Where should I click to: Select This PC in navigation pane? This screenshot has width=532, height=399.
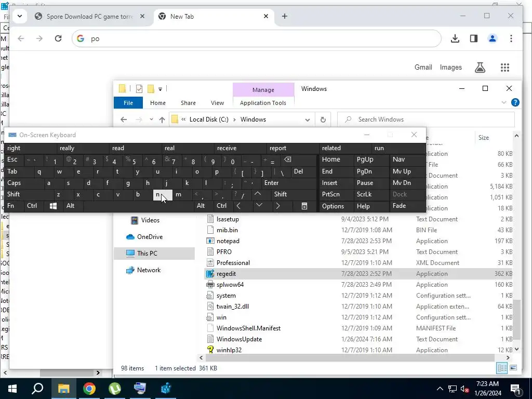pyautogui.click(x=154, y=253)
